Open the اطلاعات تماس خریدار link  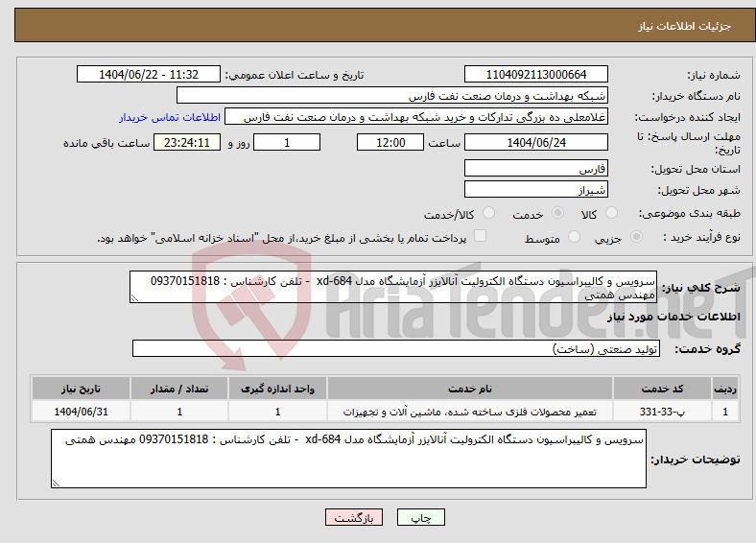(x=170, y=117)
